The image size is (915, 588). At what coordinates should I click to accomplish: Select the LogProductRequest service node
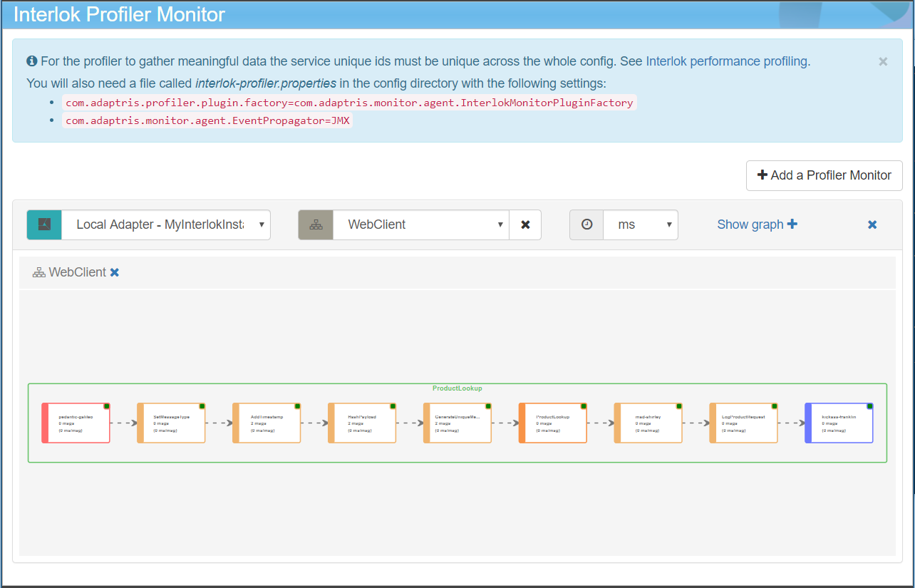(744, 423)
